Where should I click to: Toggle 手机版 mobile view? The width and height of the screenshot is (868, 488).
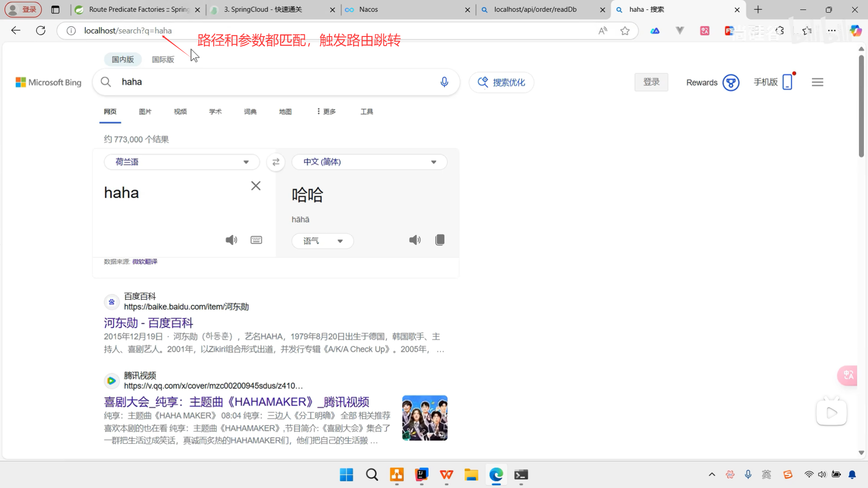click(774, 82)
